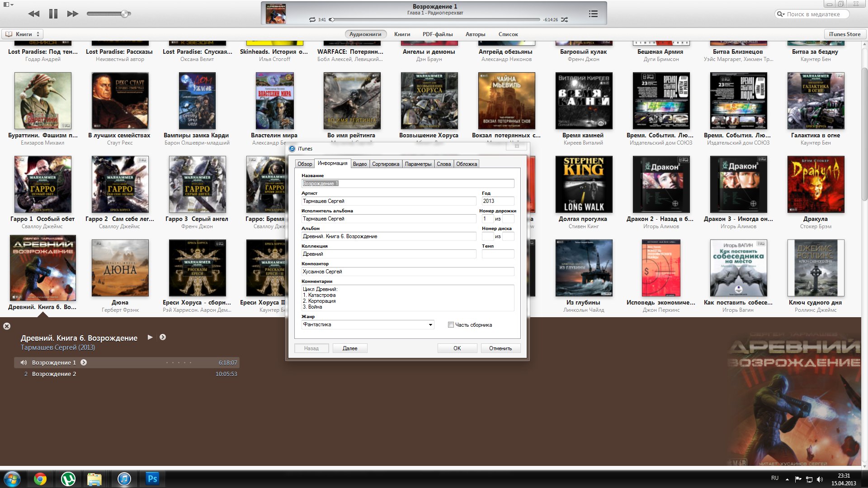
Task: Select track Возрождение 2
Action: point(127,374)
